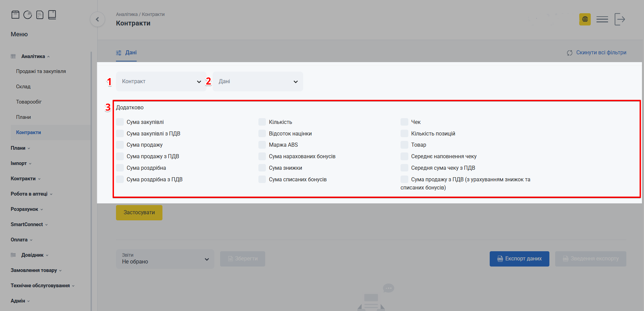
Task: Open the pie chart icon in sidebar
Action: [27, 15]
